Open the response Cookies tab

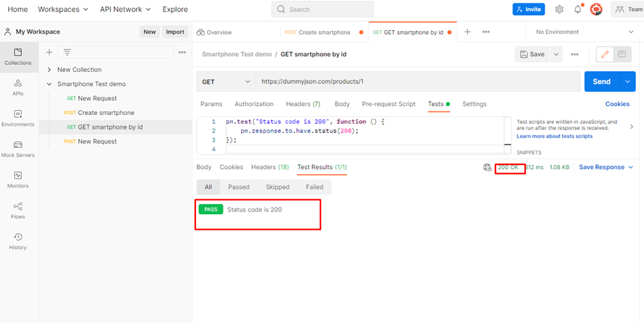point(232,167)
